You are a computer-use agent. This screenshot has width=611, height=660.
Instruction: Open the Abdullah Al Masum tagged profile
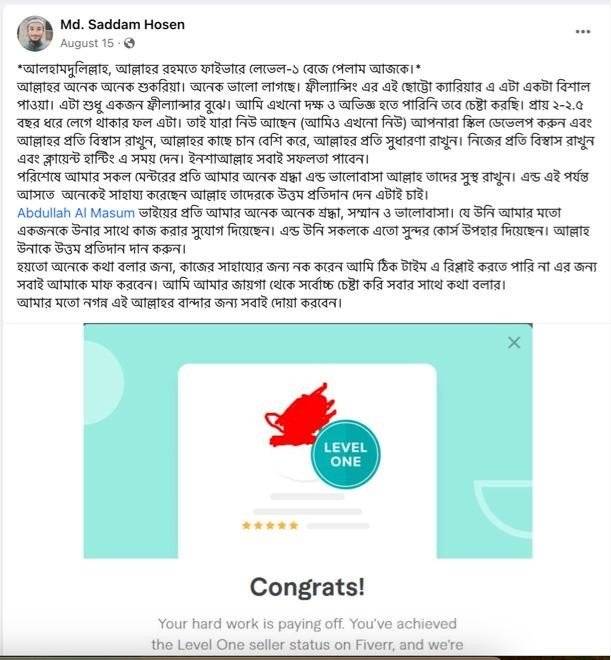click(x=76, y=213)
